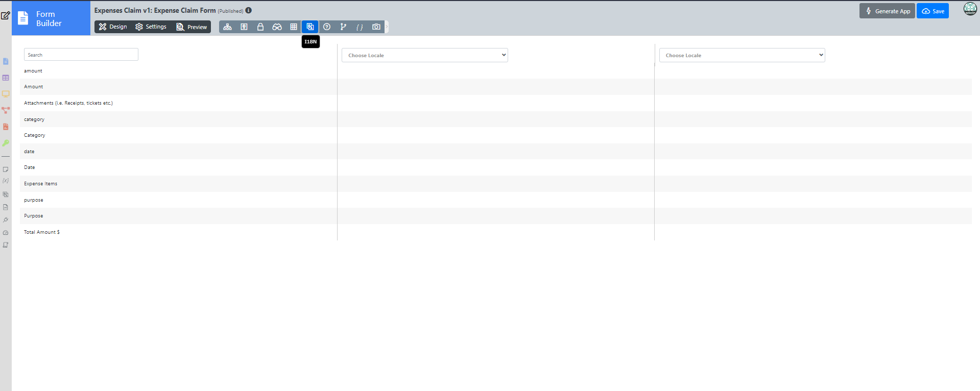Click the plug sidebar icon
The image size is (980, 391).
6,220
